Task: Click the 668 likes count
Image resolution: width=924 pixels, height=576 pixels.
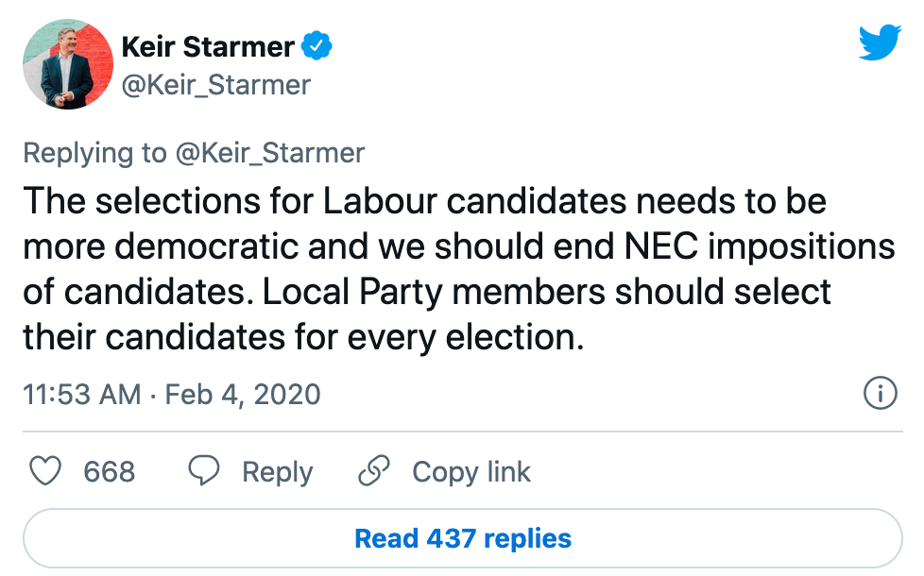Action: click(x=109, y=471)
